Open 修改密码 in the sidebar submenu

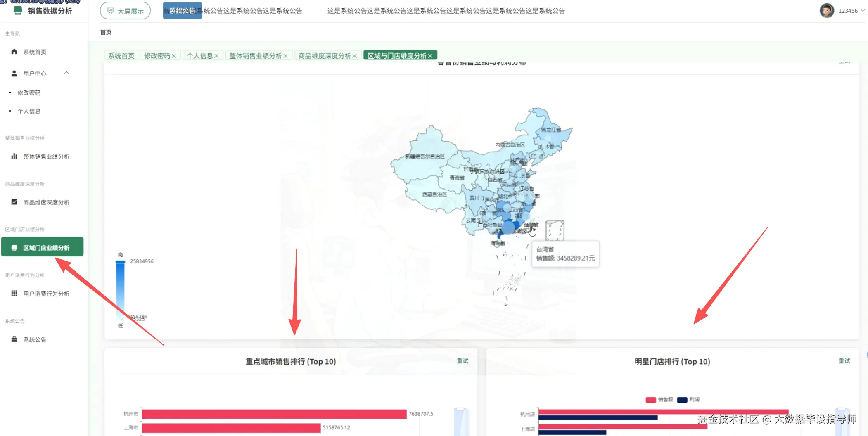pyautogui.click(x=29, y=92)
